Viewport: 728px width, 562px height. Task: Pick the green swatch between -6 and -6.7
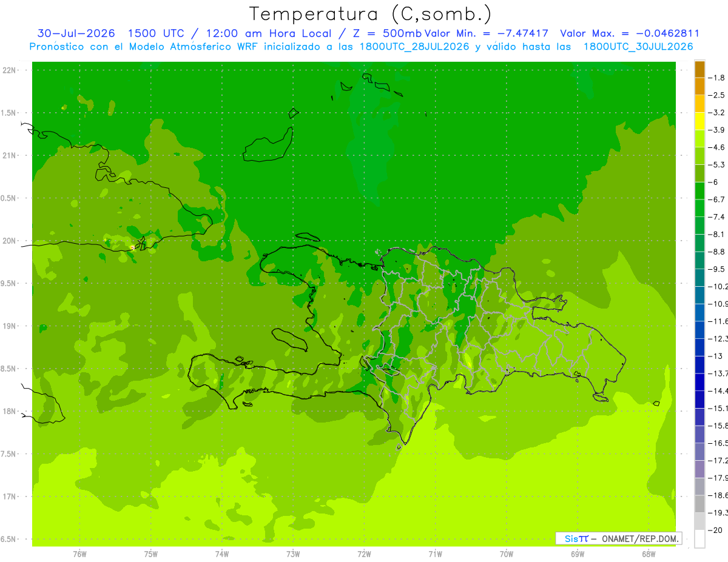pyautogui.click(x=699, y=191)
